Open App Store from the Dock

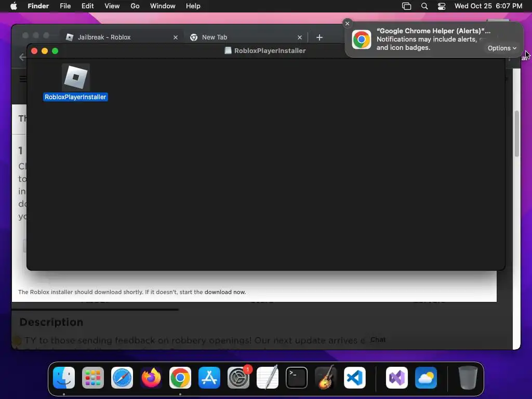[209, 378]
